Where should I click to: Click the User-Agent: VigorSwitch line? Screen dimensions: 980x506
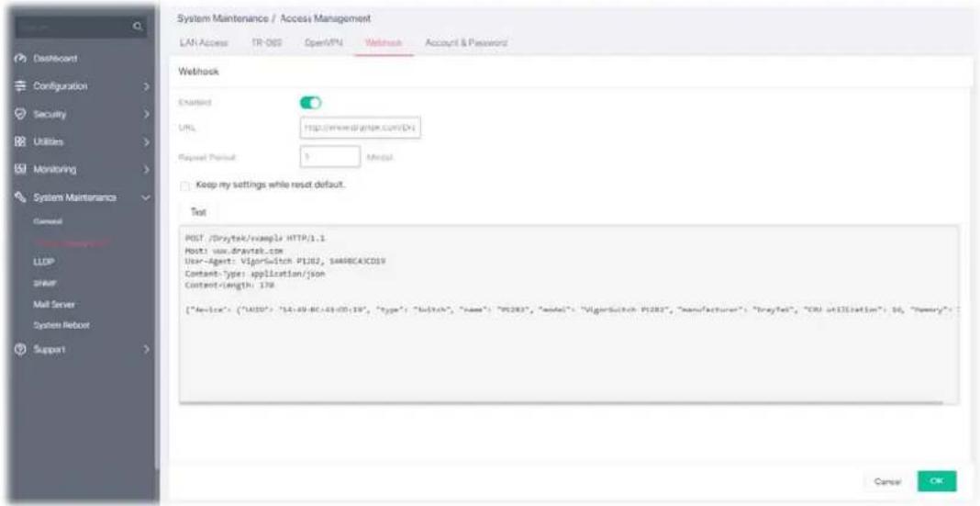point(285,261)
